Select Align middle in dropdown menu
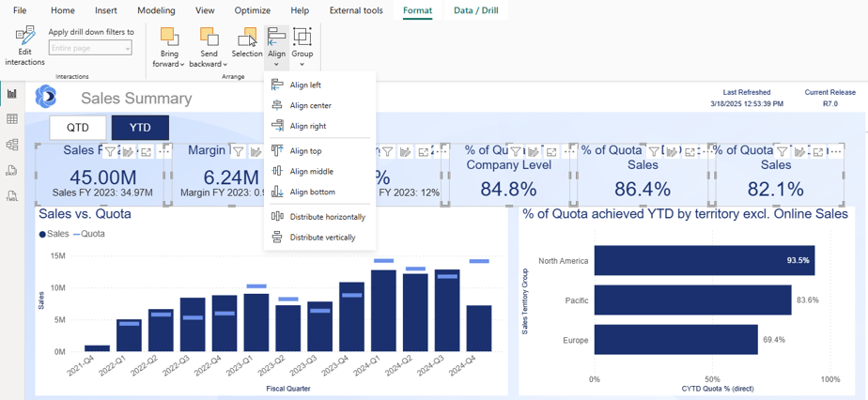 [x=311, y=172]
